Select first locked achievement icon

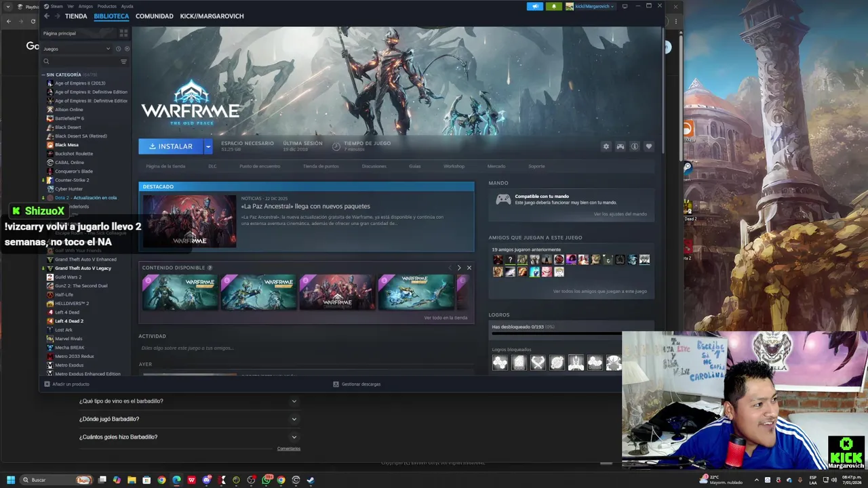pos(500,363)
